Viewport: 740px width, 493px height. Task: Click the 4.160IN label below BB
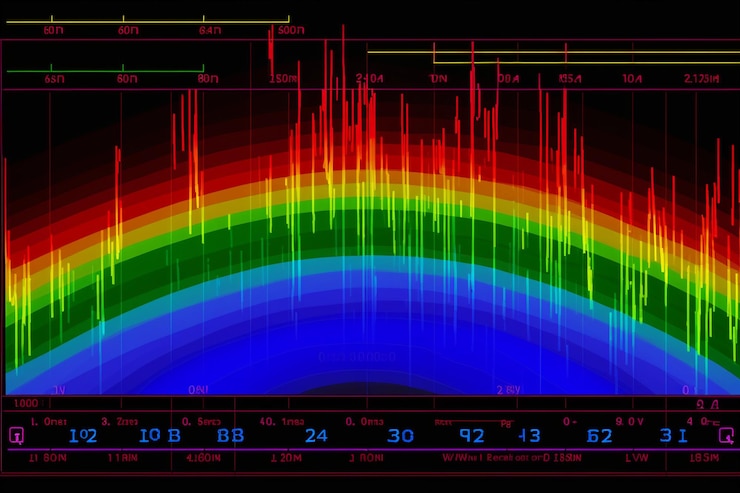[203, 458]
